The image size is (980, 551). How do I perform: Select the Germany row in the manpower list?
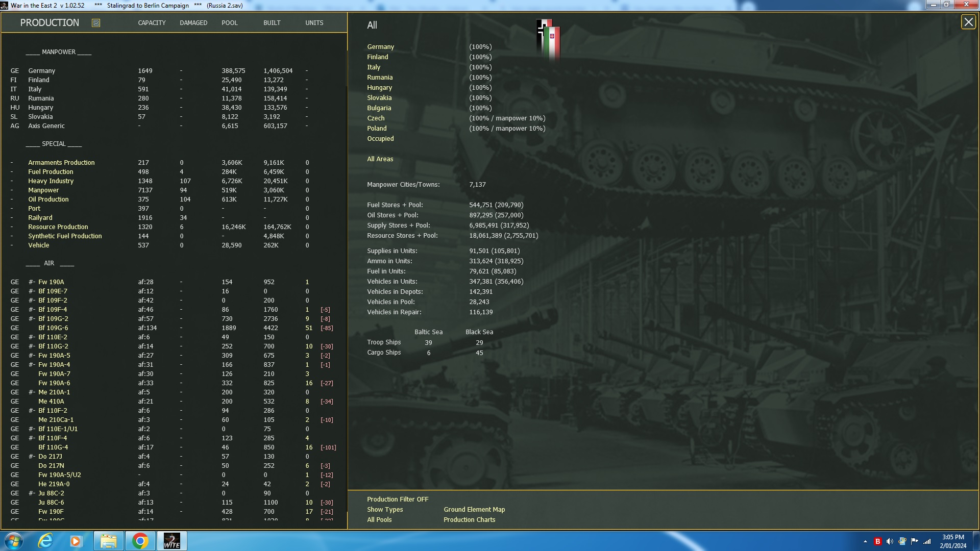click(41, 70)
